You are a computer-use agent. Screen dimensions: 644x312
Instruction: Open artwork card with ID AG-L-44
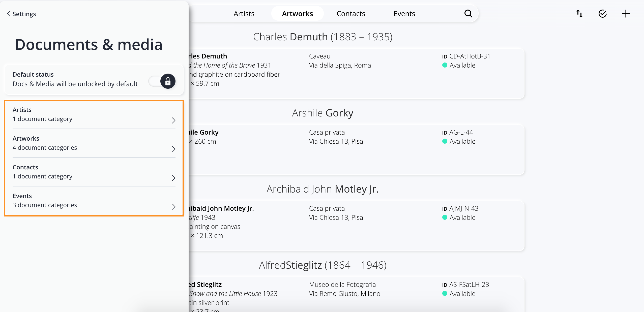tap(357, 149)
